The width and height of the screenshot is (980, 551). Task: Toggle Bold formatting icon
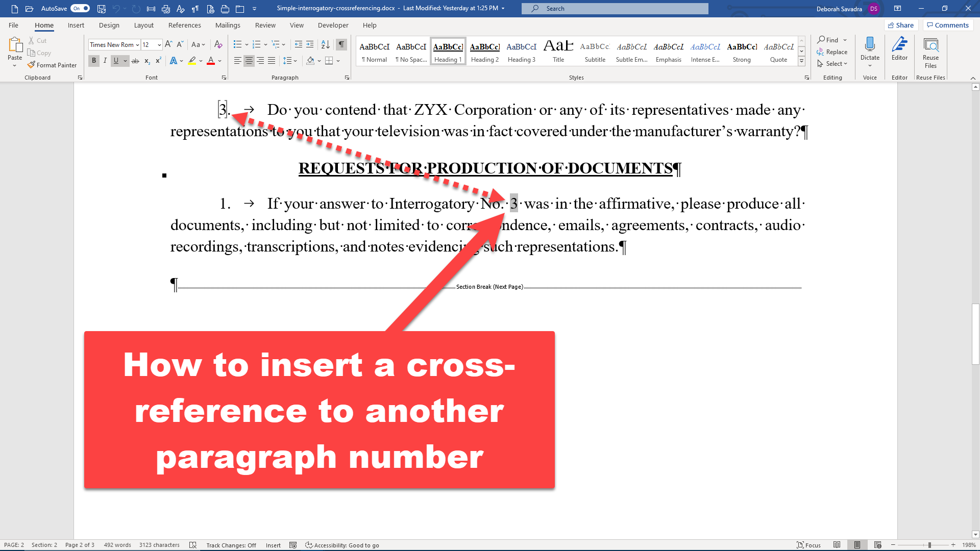[x=94, y=61]
